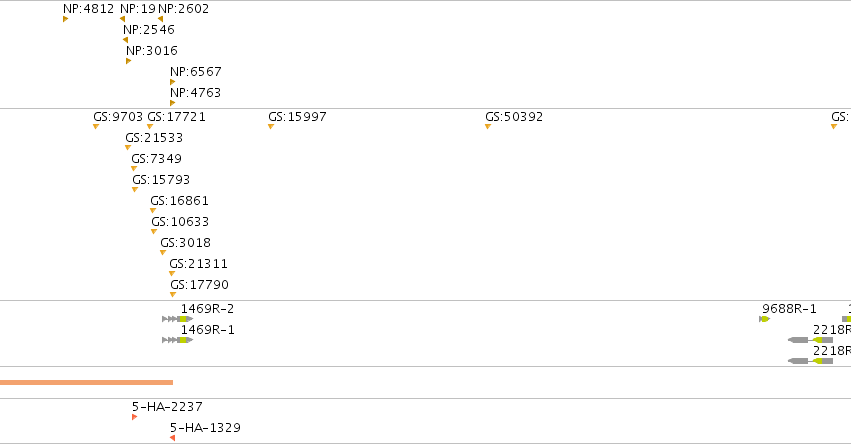Viewport: 851px width, 444px height.
Task: Open the GS:21311 feature label
Action: coord(199,264)
